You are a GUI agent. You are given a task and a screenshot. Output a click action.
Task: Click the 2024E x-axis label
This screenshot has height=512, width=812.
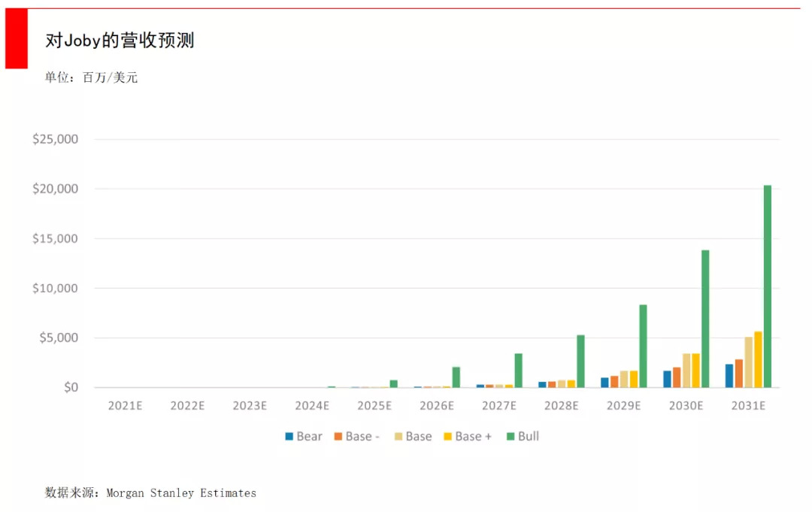point(312,405)
